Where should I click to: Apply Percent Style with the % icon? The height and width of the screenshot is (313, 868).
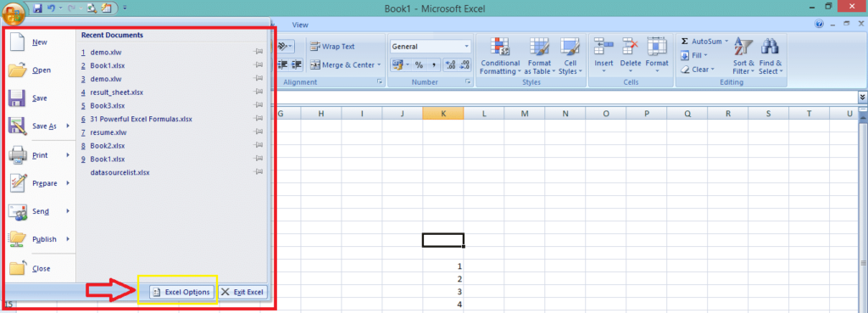[419, 64]
